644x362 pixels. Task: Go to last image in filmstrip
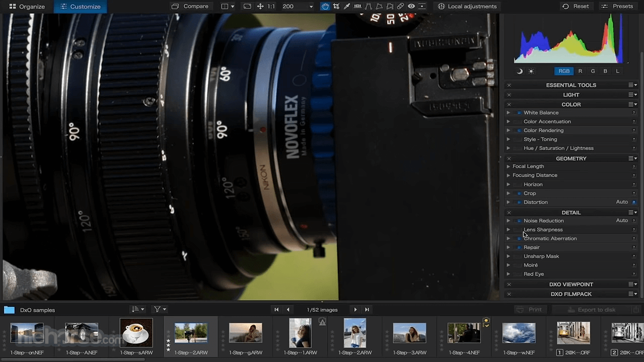tap(367, 310)
